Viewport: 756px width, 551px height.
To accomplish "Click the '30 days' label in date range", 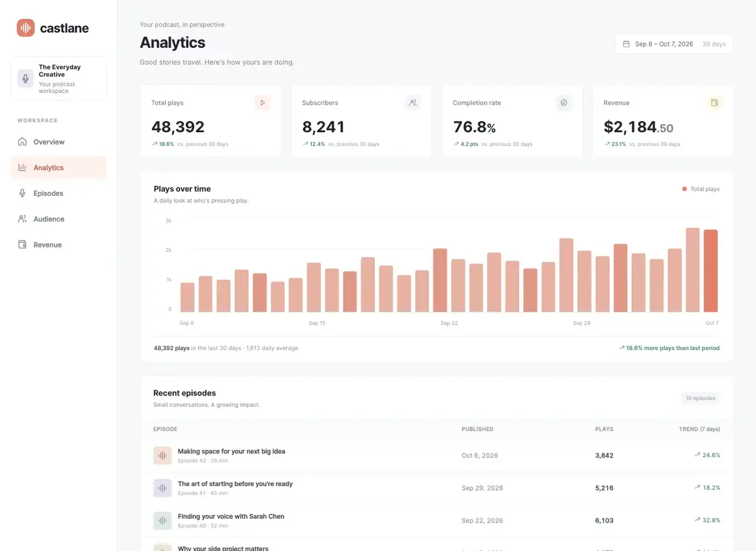I will [714, 44].
